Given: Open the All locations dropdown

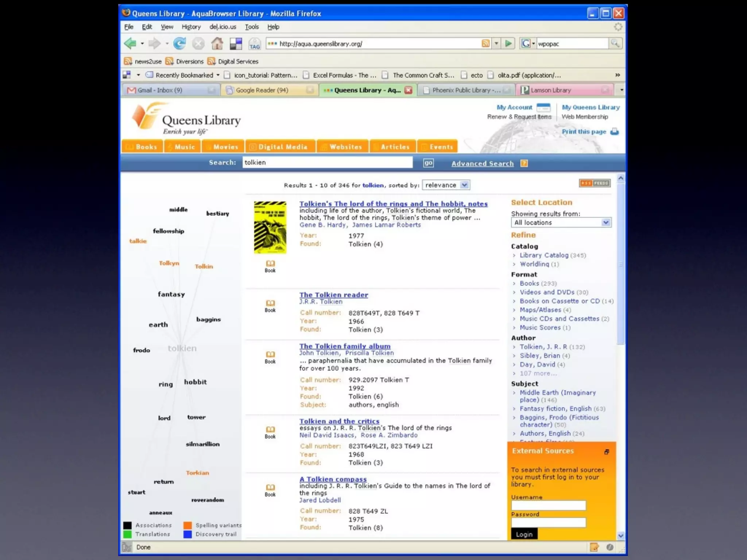Looking at the screenshot, I should coord(561,223).
